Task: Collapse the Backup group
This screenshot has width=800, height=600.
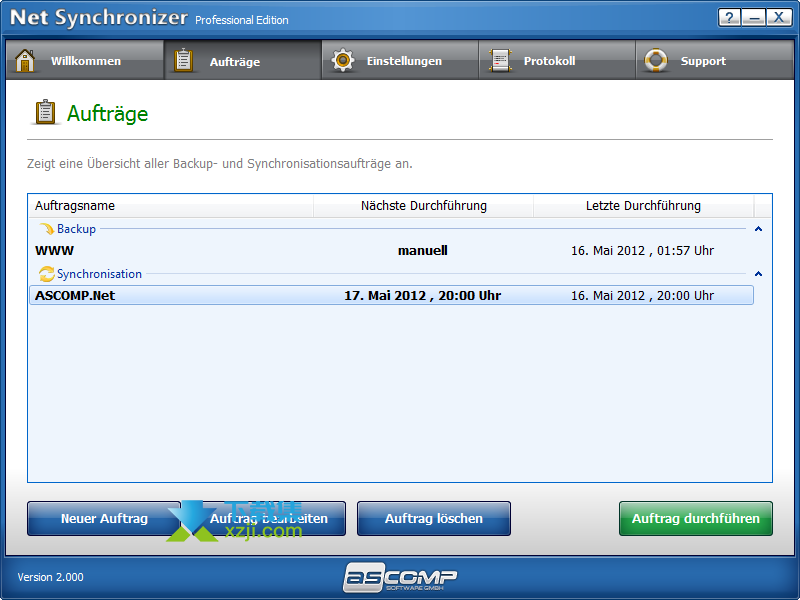Action: (759, 229)
